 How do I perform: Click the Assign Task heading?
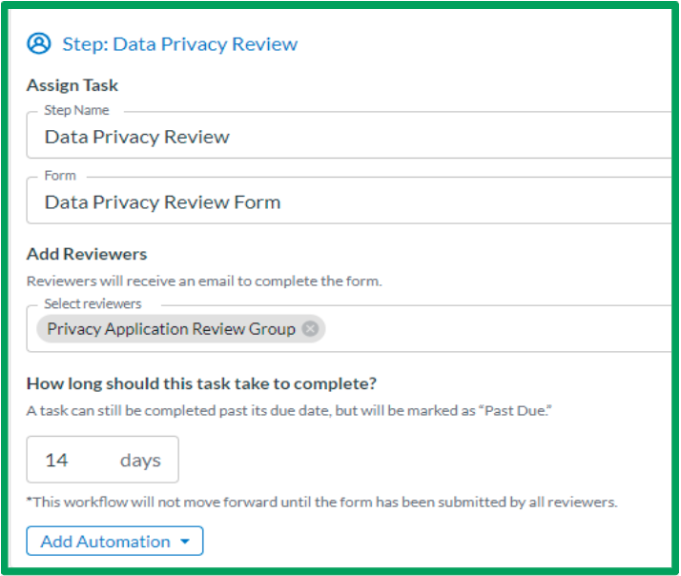pos(72,85)
